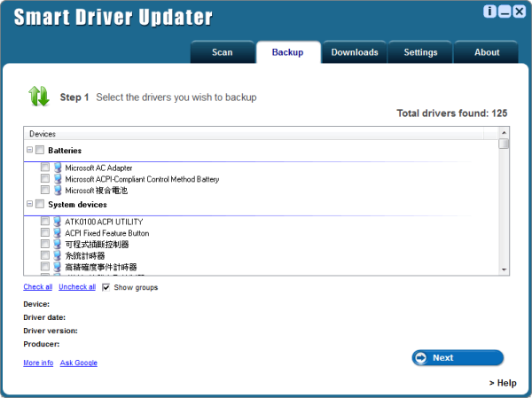Select the Backup tab
Image resolution: width=532 pixels, height=398 pixels.
click(x=287, y=52)
